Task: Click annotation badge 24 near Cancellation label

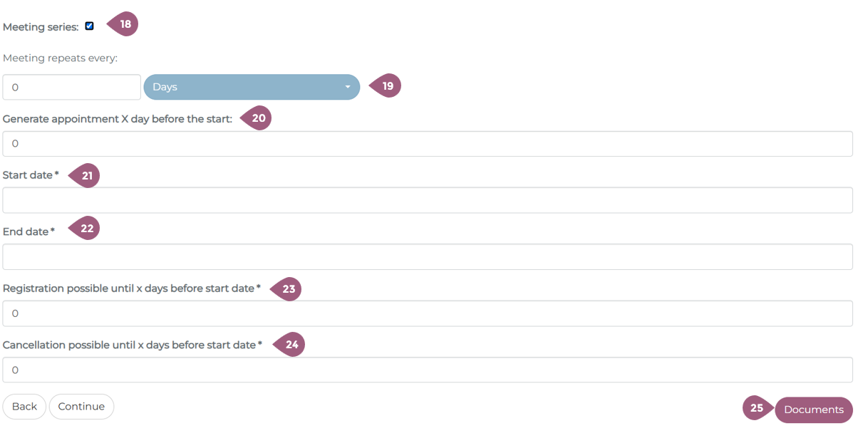Action: (290, 345)
